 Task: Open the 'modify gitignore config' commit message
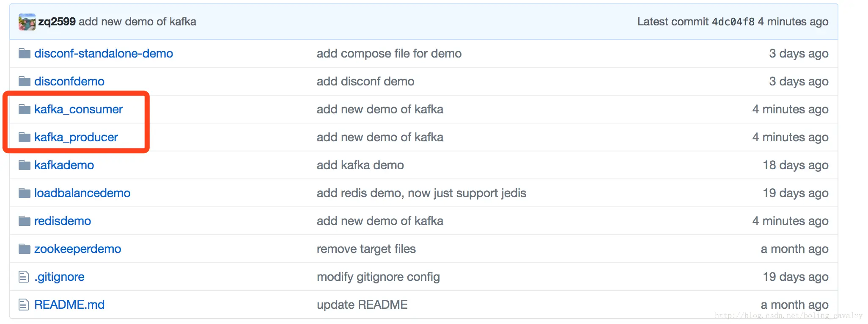[378, 277]
